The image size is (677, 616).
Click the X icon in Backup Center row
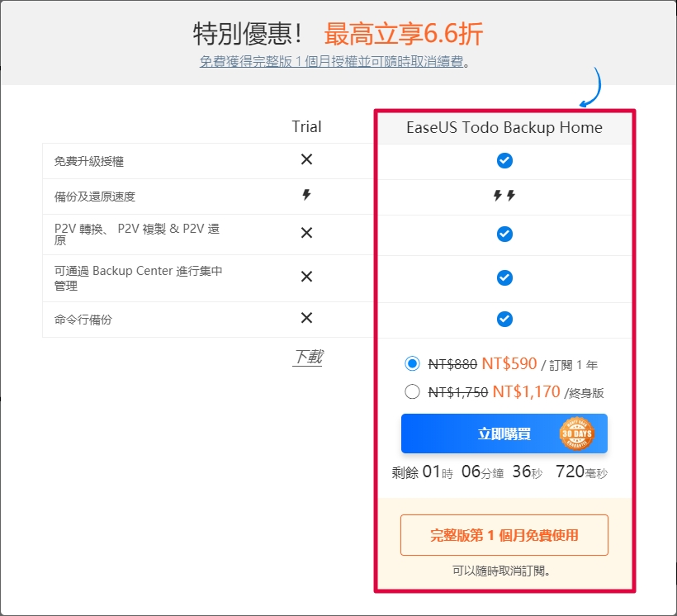pyautogui.click(x=306, y=277)
